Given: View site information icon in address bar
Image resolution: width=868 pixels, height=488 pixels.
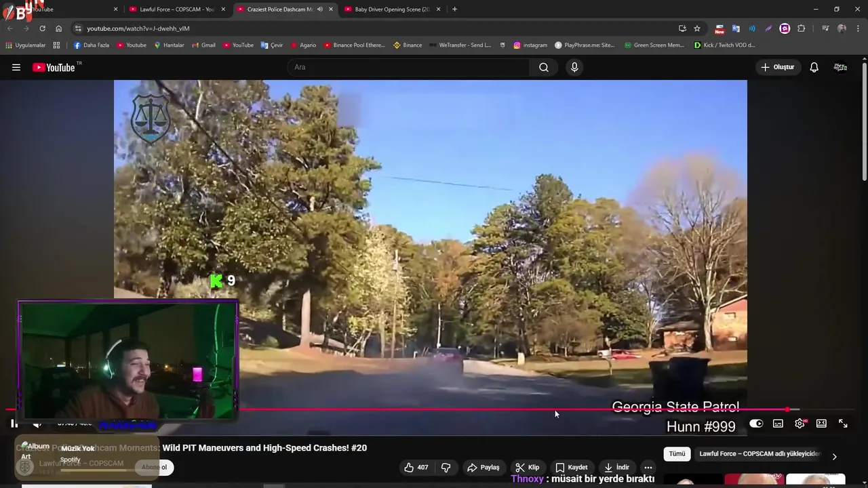Looking at the screenshot, I should coord(78,28).
